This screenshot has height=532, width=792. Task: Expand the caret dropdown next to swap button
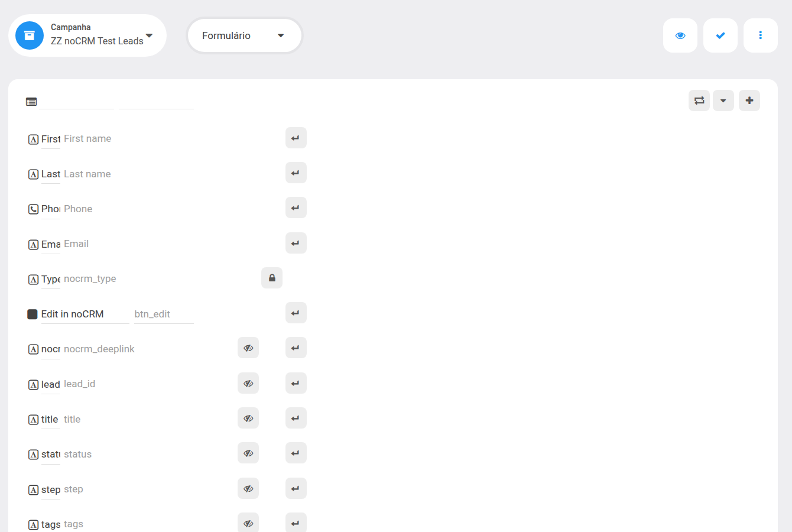(x=723, y=100)
